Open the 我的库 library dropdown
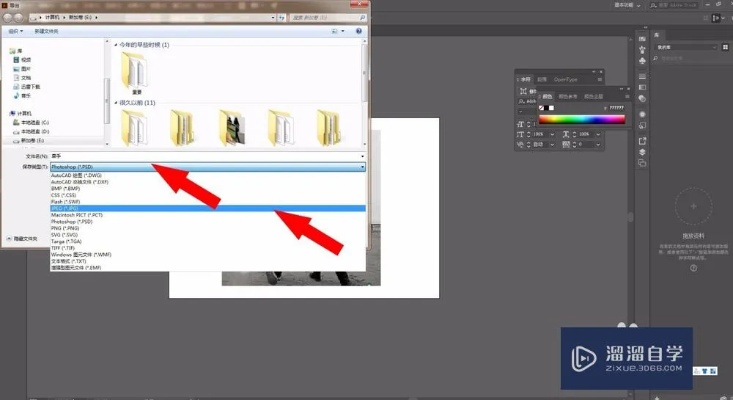Viewport: 733px width, 400px height. (686, 47)
